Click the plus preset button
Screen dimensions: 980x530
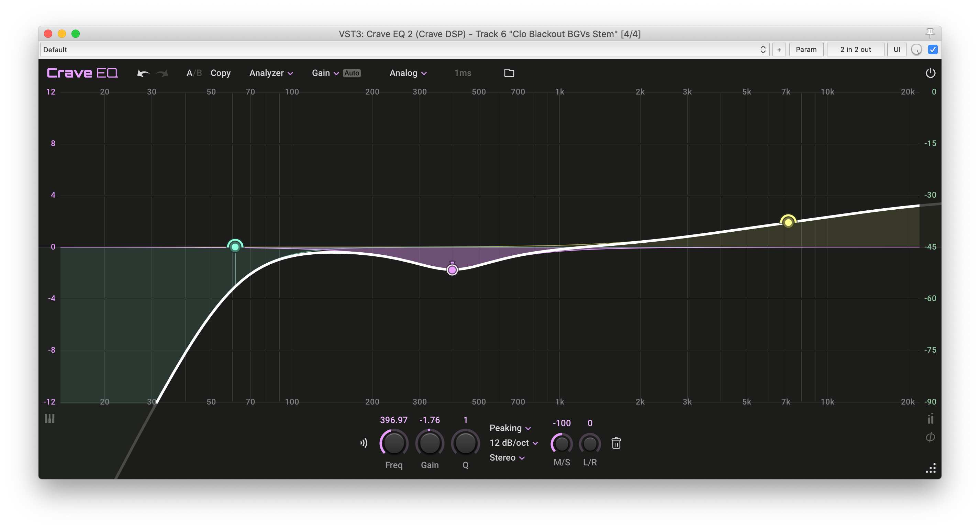[779, 49]
